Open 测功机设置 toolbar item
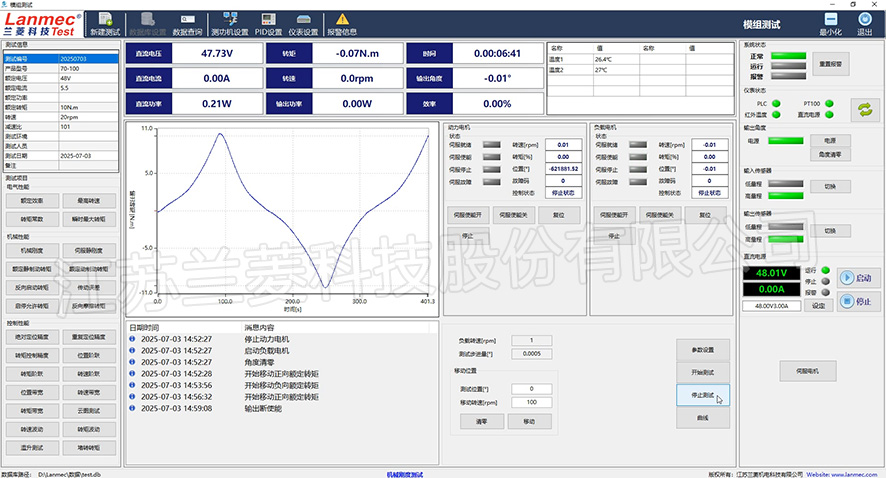Image resolution: width=886 pixels, height=478 pixels. [230, 25]
